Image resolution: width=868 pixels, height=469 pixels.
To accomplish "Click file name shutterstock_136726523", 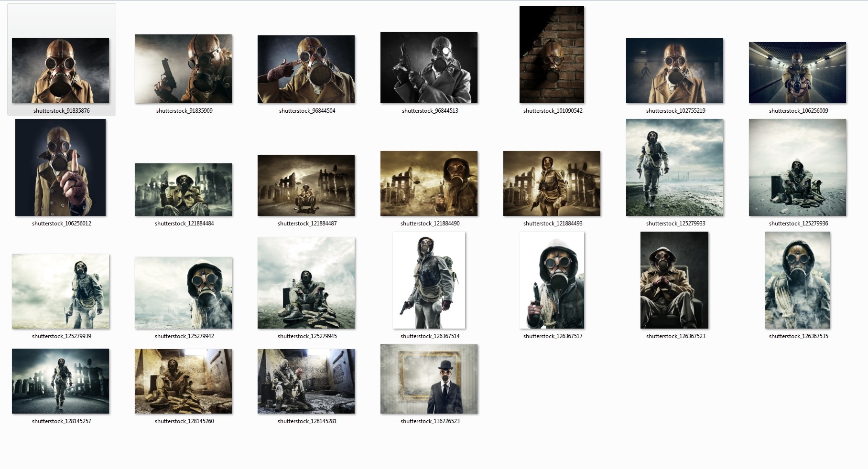I will coord(430,421).
